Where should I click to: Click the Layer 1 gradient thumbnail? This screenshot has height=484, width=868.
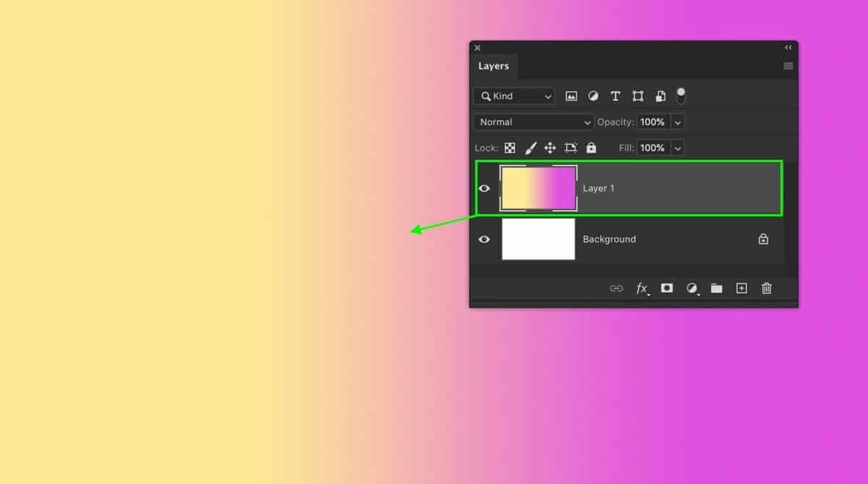[538, 188]
